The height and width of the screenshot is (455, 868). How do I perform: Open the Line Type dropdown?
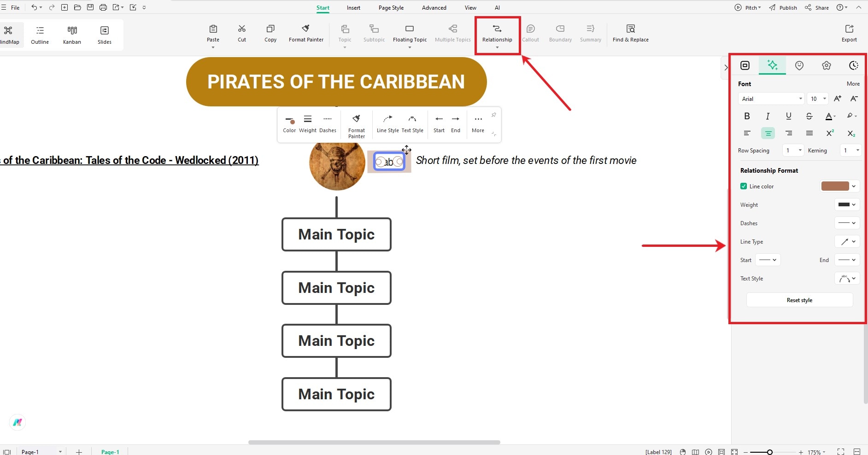[x=847, y=241]
